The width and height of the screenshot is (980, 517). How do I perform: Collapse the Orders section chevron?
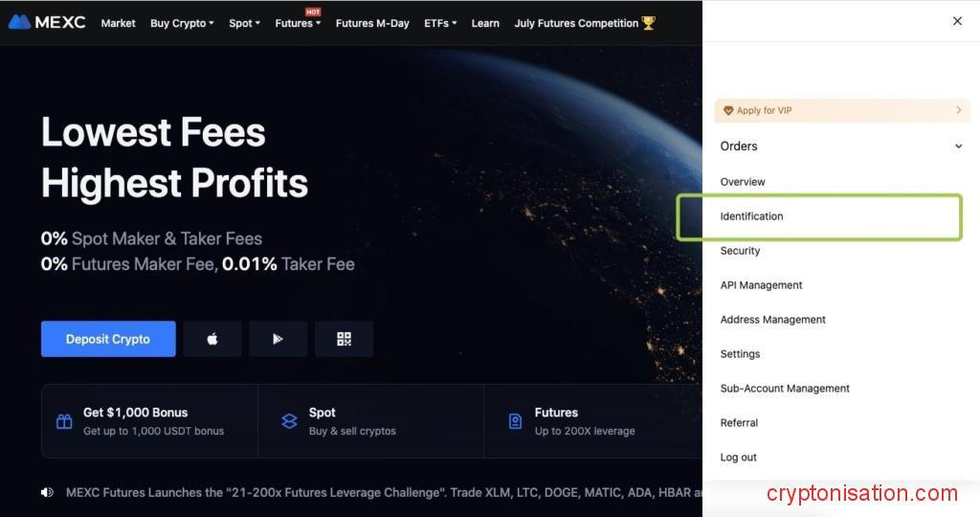[x=958, y=146]
